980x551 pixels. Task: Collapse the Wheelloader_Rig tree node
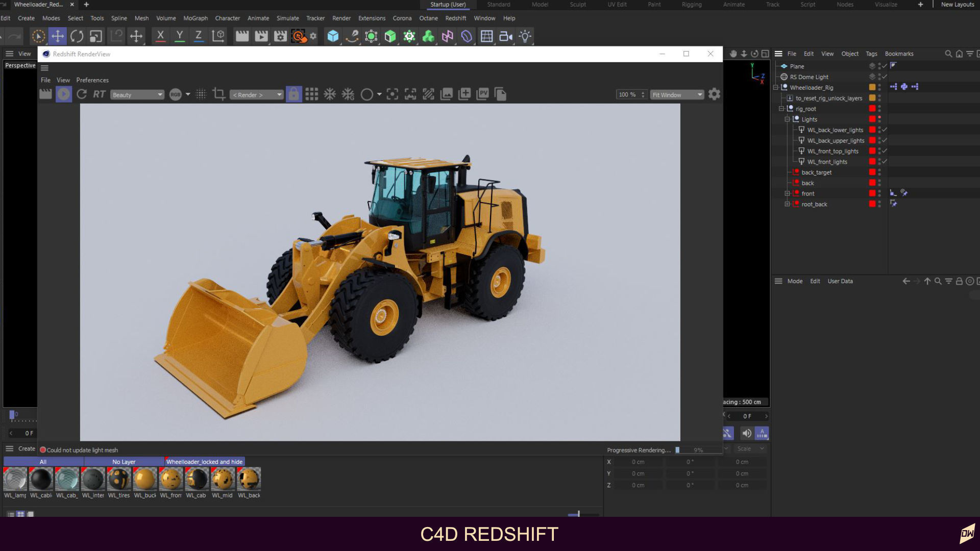776,88
